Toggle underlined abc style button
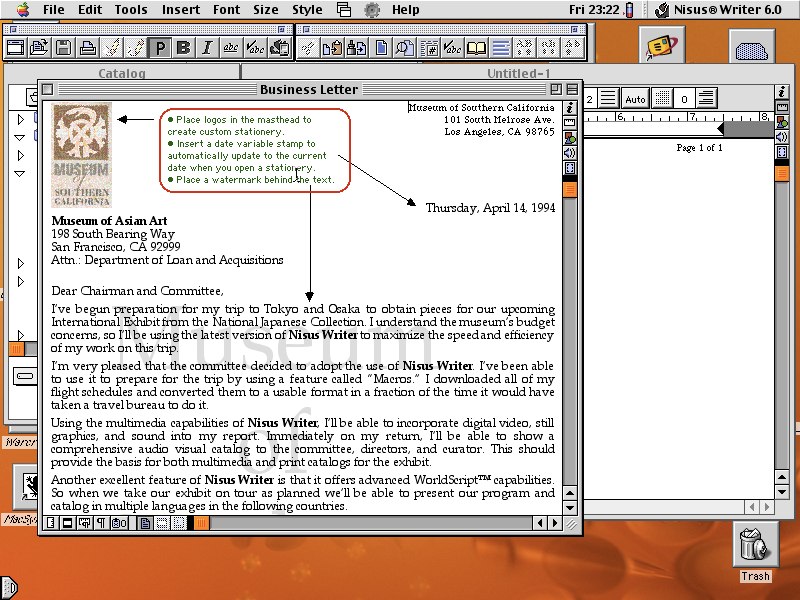Image resolution: width=800 pixels, height=600 pixels. pos(231,48)
